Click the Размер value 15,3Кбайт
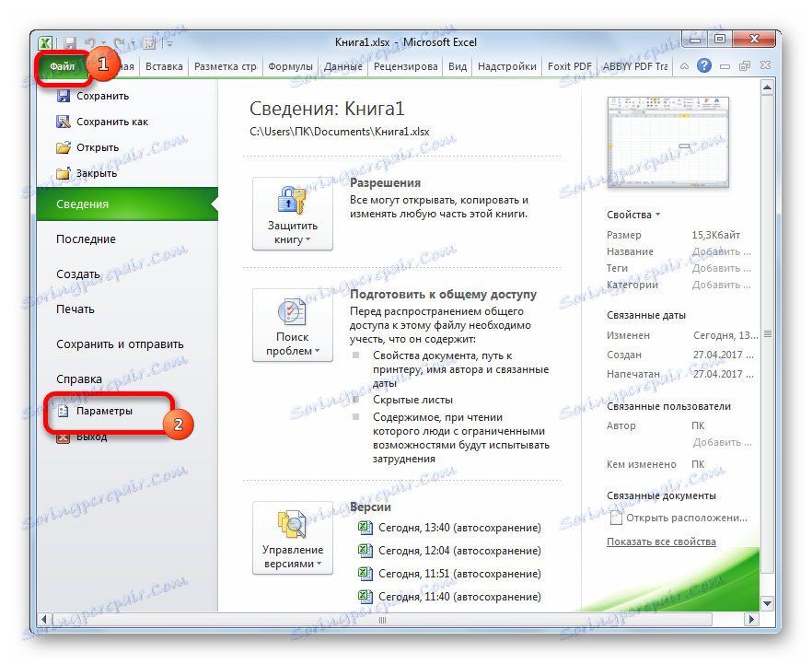The image size is (812, 664). [715, 235]
